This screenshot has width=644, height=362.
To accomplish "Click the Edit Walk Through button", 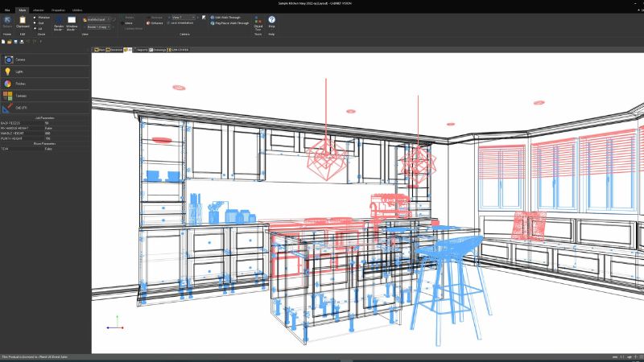I will pos(225,18).
